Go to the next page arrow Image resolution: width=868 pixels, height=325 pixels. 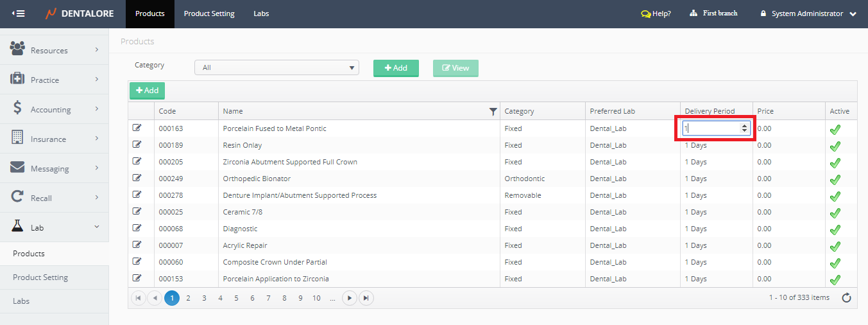[349, 298]
